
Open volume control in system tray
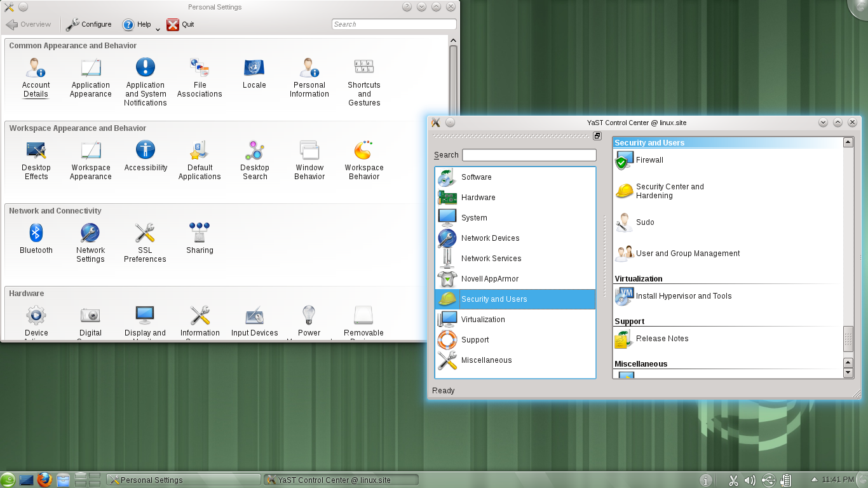[x=750, y=480]
